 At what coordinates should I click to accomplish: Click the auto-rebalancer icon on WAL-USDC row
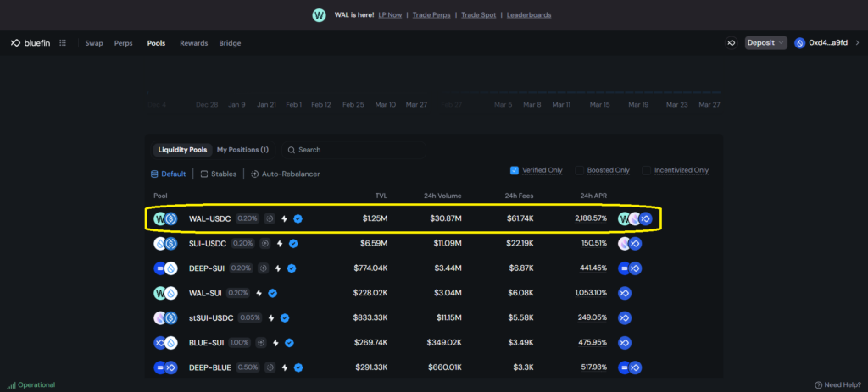pyautogui.click(x=269, y=218)
